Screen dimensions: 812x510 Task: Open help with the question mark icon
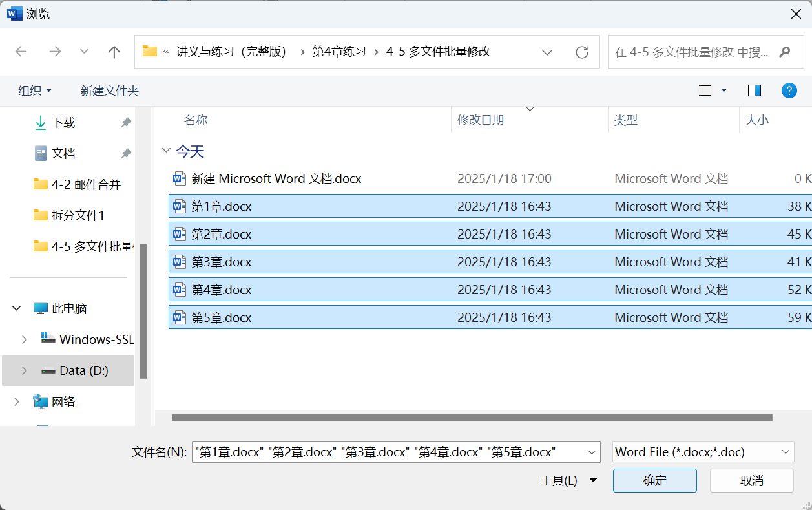click(789, 90)
